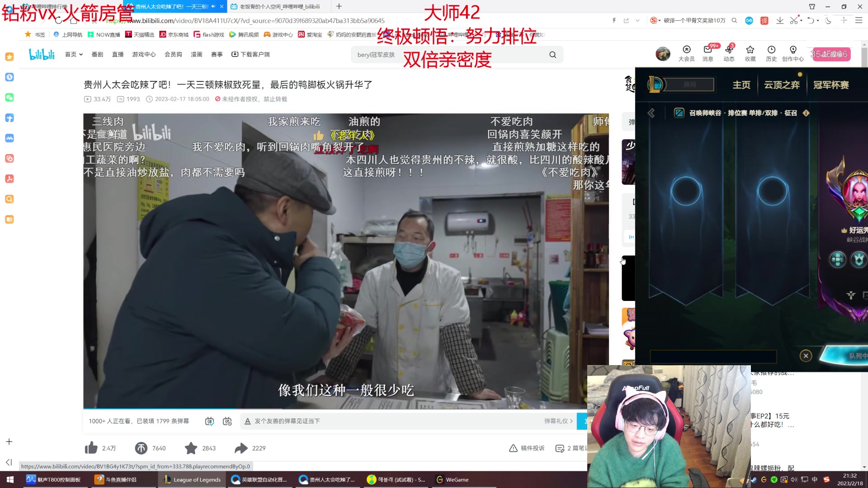Open the Windows Start menu
The image size is (868, 488).
click(x=10, y=479)
